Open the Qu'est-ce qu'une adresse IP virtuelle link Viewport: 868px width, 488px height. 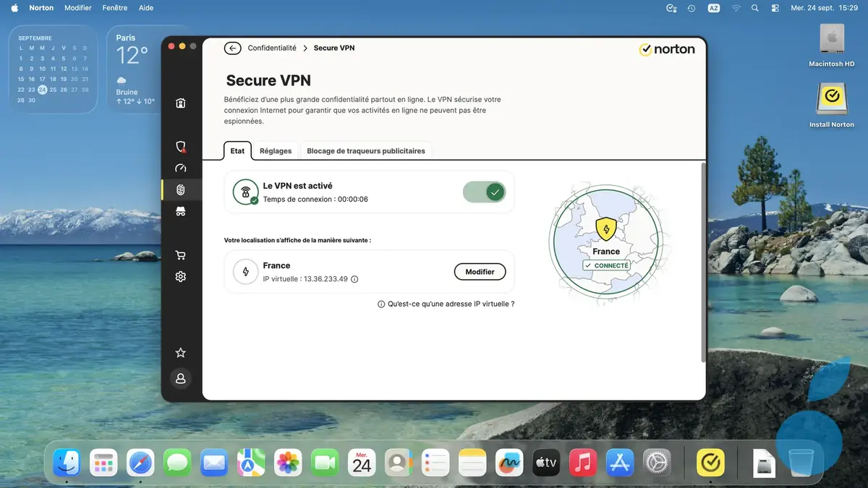click(x=451, y=304)
